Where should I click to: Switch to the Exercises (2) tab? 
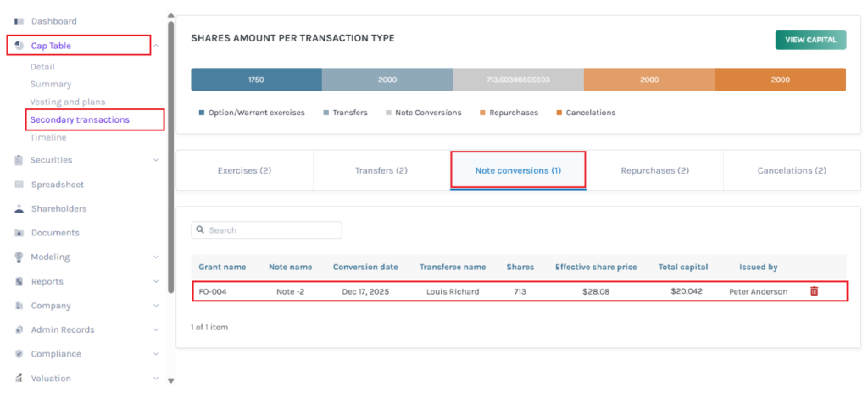click(244, 170)
